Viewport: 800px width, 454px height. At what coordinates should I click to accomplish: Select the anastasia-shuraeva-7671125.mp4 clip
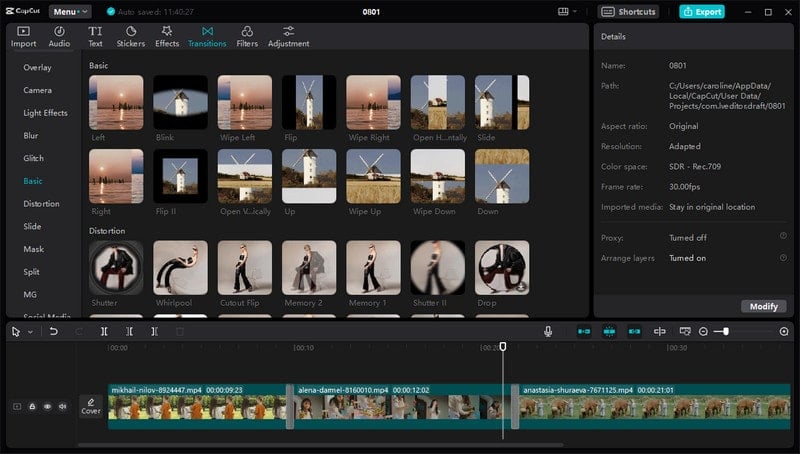(x=655, y=407)
